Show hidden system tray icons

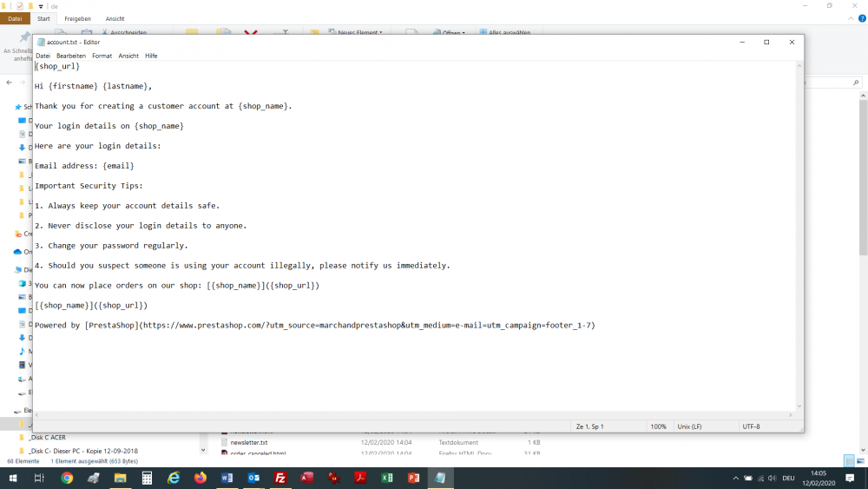coord(736,478)
